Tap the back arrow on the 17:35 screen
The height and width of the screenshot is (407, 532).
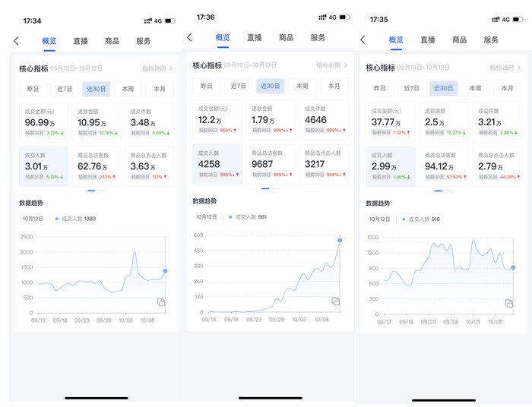click(x=363, y=39)
